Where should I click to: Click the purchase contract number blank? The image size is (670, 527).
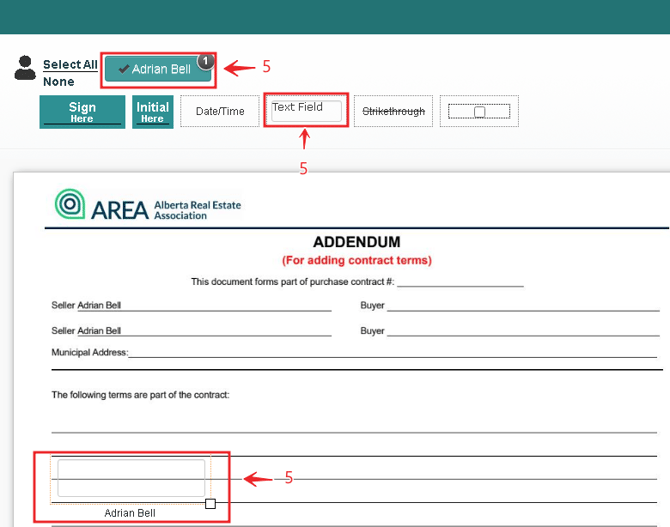(x=460, y=282)
